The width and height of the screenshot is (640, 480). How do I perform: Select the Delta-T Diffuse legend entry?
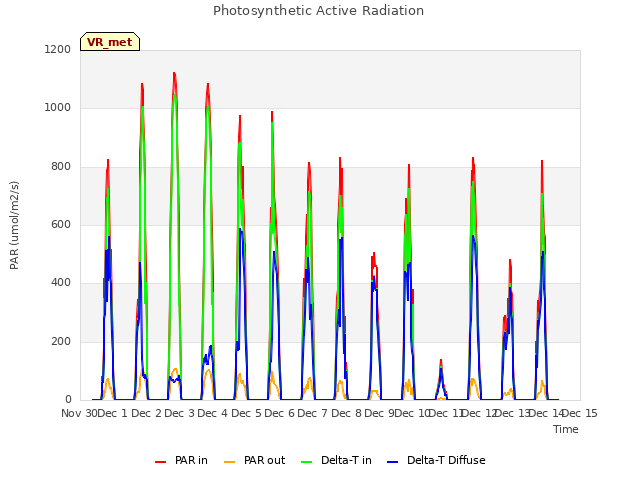[436, 460]
